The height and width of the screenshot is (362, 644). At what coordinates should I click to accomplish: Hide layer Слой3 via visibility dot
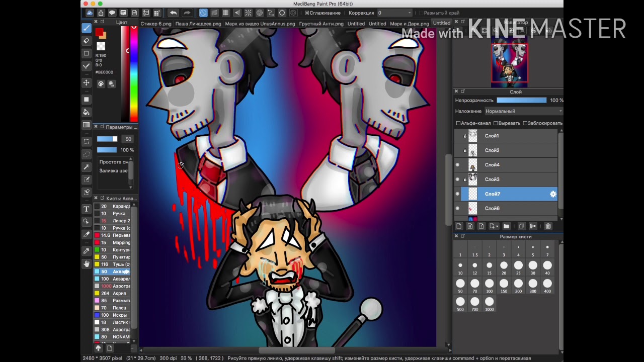point(457,179)
